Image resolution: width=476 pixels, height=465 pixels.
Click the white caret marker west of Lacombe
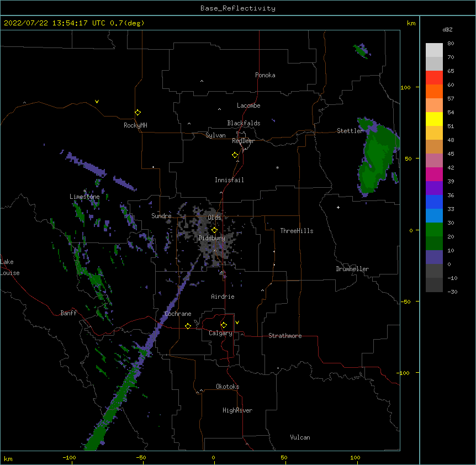[x=219, y=109]
